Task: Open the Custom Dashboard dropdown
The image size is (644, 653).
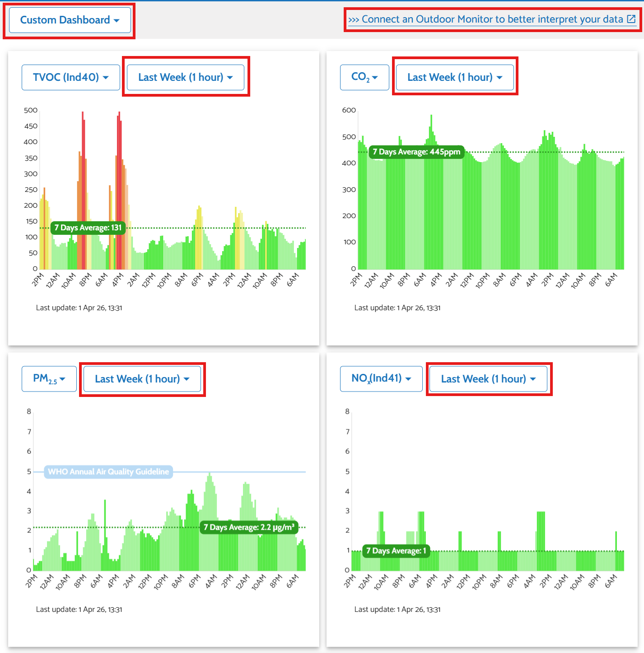Action: click(x=70, y=20)
